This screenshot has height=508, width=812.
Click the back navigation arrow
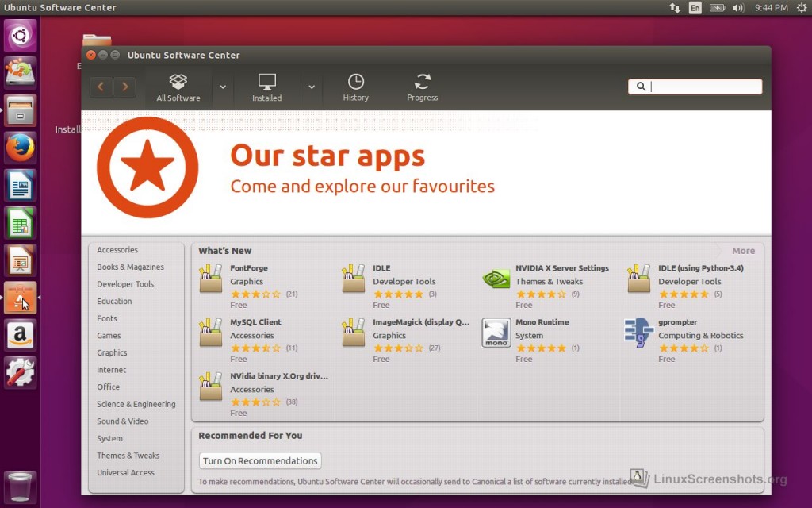click(x=101, y=87)
